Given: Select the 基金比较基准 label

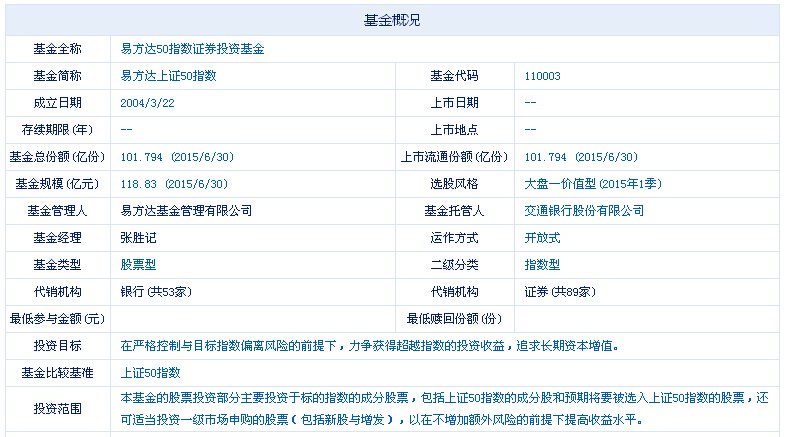Looking at the screenshot, I should pyautogui.click(x=57, y=373).
